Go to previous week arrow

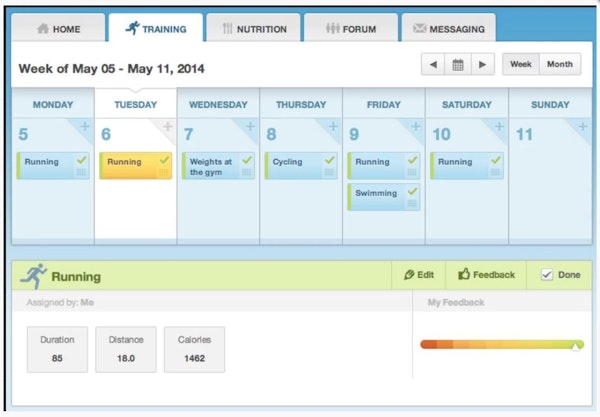point(433,65)
